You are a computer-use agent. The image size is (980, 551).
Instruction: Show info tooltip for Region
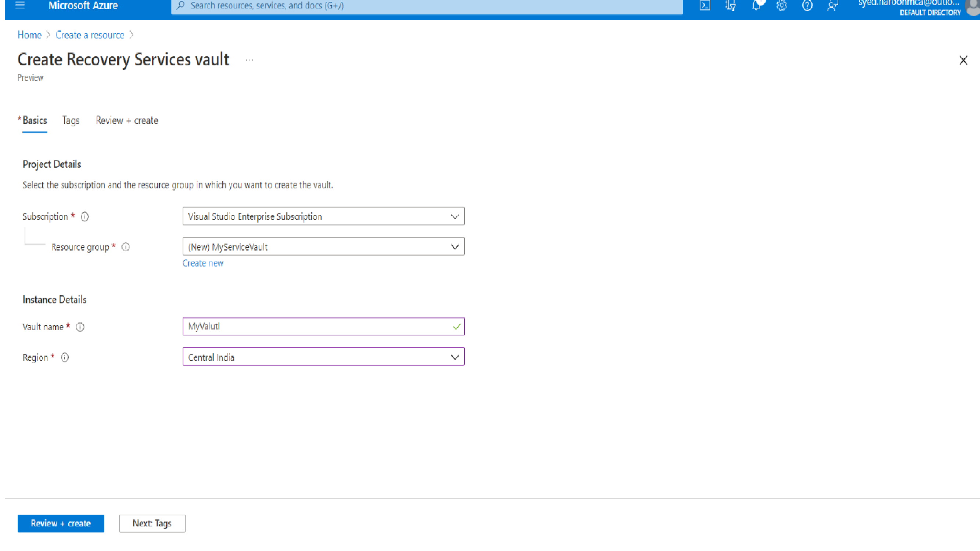point(65,357)
